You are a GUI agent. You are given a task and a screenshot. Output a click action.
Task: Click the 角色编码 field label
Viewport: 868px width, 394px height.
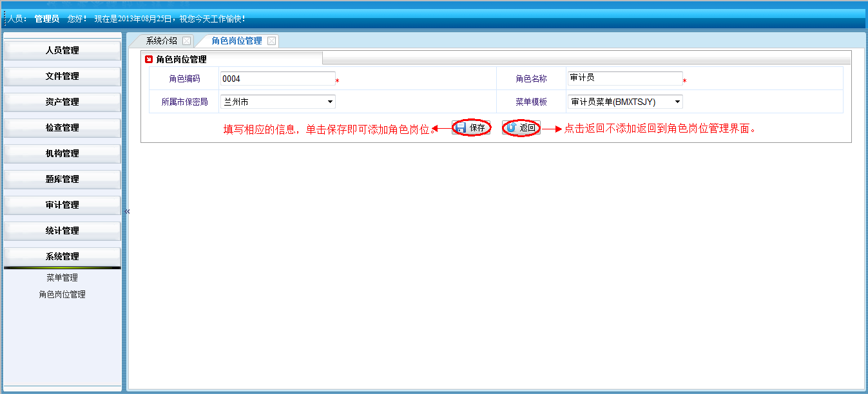pos(185,79)
